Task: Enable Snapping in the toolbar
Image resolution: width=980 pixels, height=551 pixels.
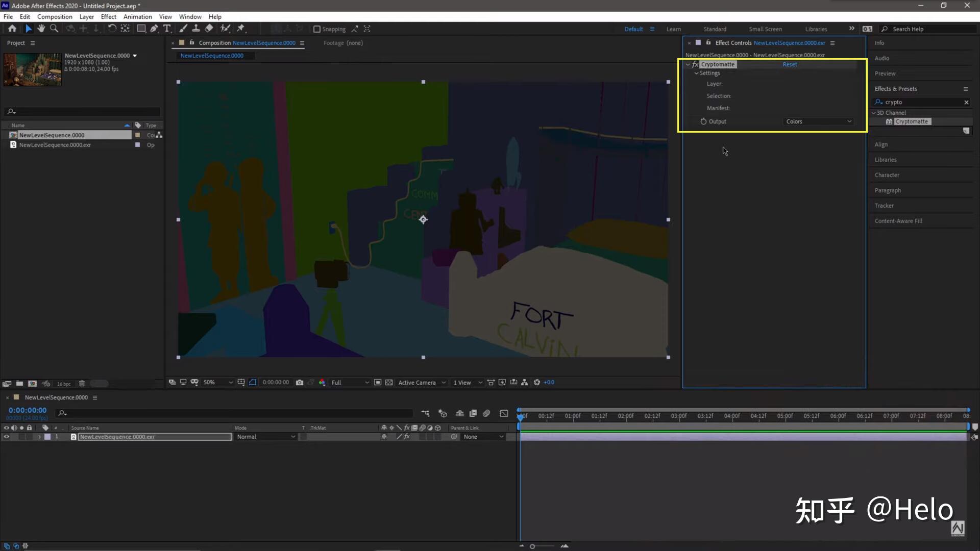Action: (x=317, y=29)
